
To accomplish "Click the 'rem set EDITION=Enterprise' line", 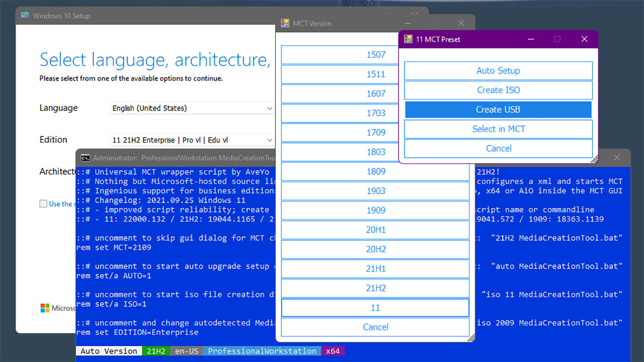I will coord(137,332).
